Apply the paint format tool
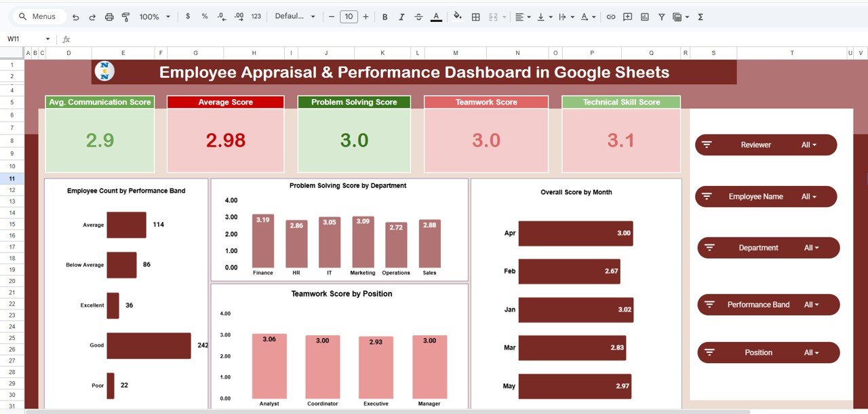Screen dimensions: 868x414 [x=125, y=16]
